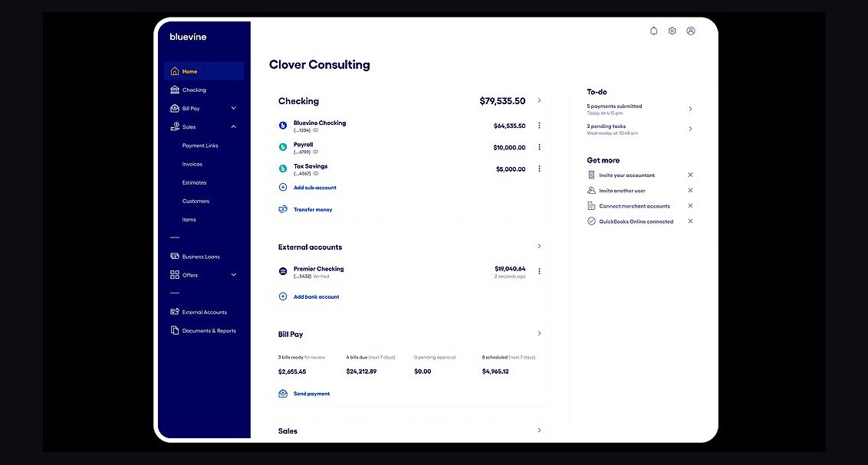Click the Sales icon in sidebar
The height and width of the screenshot is (465, 868).
pyautogui.click(x=175, y=126)
